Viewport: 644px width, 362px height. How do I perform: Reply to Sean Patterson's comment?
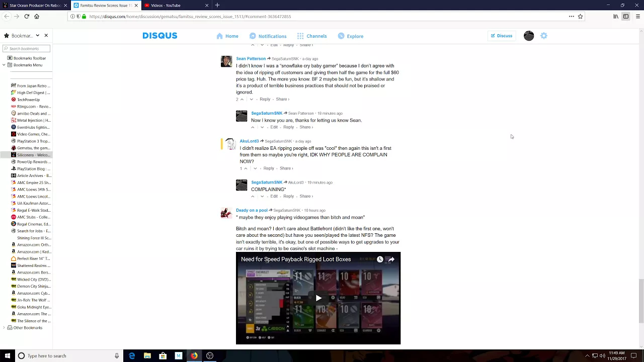tap(265, 99)
